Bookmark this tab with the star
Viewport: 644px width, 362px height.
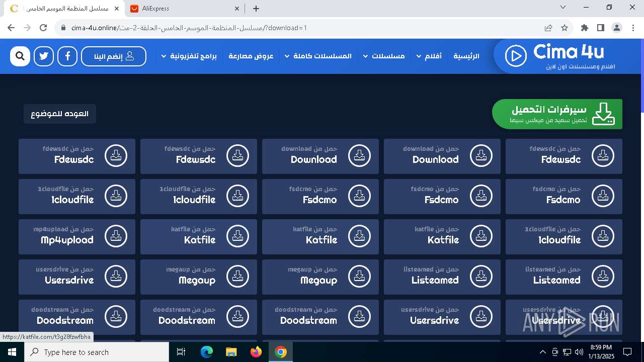565,28
